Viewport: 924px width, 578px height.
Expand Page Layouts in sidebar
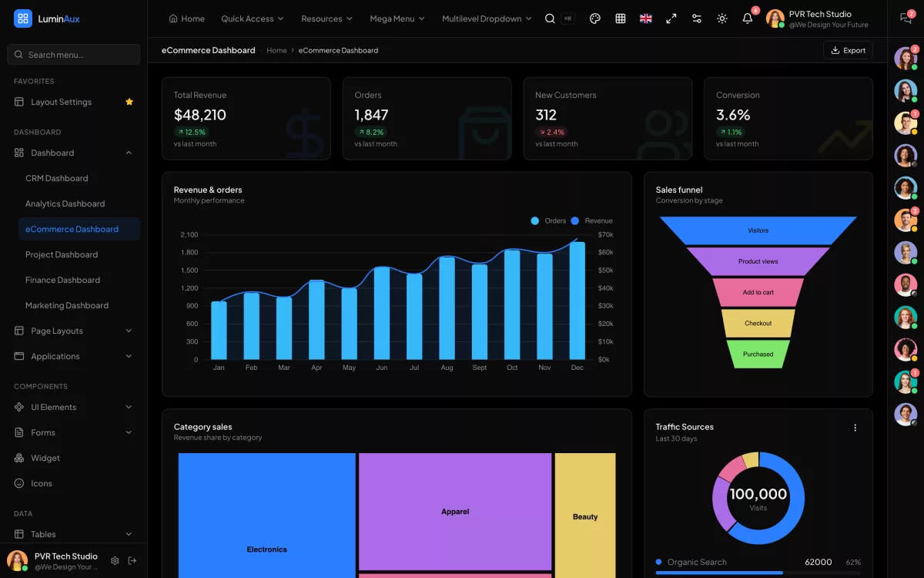(74, 331)
